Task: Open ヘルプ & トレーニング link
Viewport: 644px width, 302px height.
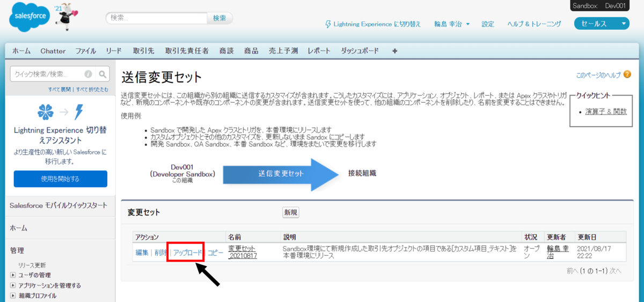Action: click(535, 24)
